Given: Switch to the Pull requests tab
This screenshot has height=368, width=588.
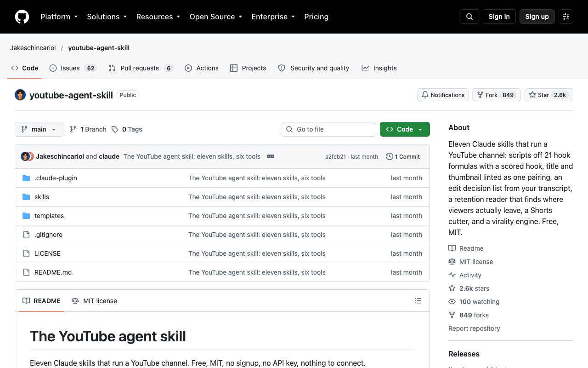Looking at the screenshot, I should pyautogui.click(x=141, y=68).
